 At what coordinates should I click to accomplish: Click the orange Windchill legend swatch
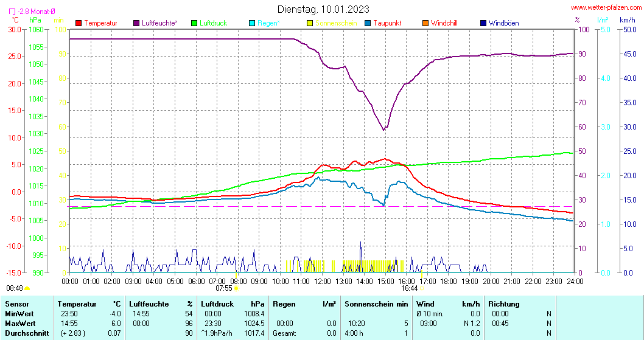pyautogui.click(x=425, y=23)
